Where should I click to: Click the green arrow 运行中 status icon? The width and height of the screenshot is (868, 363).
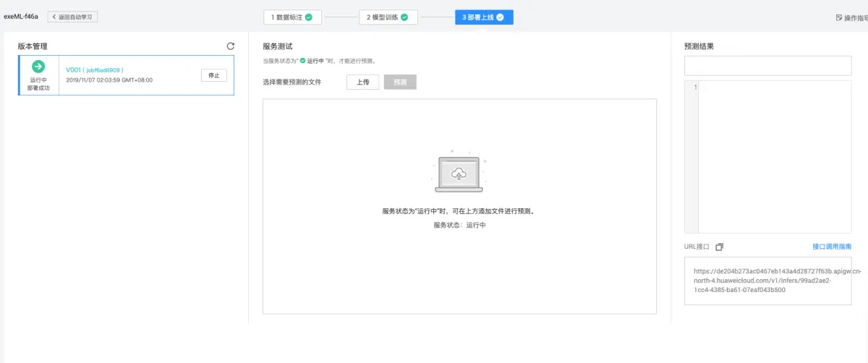(38, 67)
